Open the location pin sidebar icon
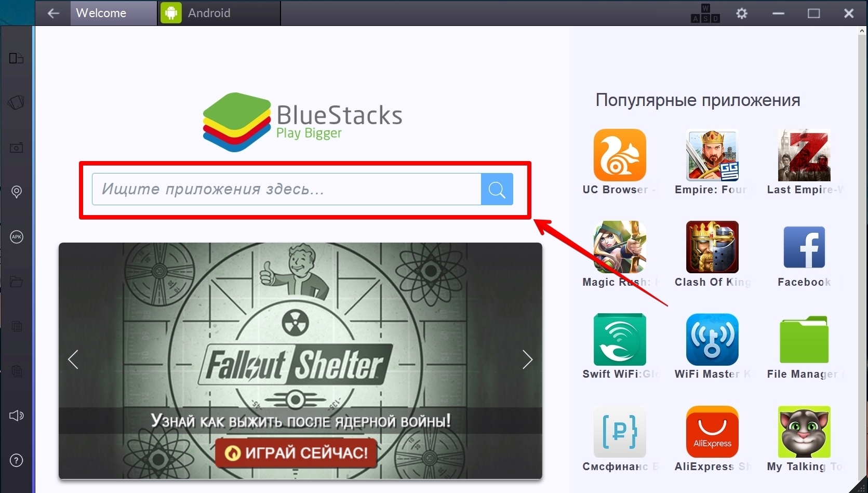 pos(16,192)
